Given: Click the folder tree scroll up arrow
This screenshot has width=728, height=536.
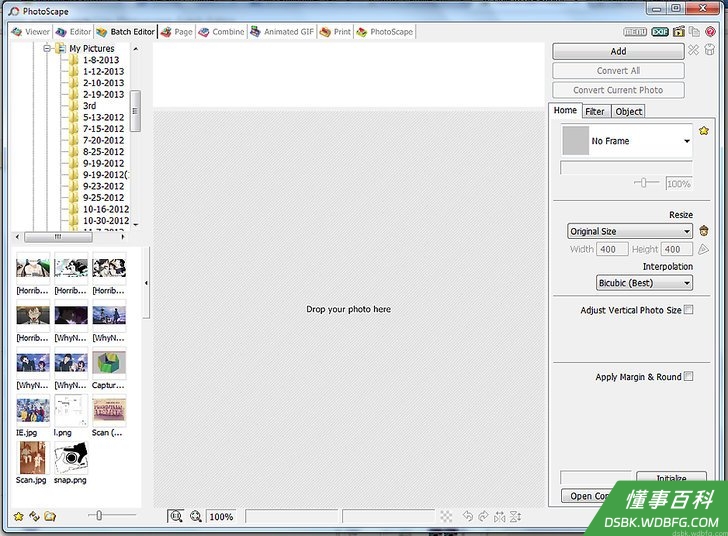Looking at the screenshot, I should pos(136,48).
